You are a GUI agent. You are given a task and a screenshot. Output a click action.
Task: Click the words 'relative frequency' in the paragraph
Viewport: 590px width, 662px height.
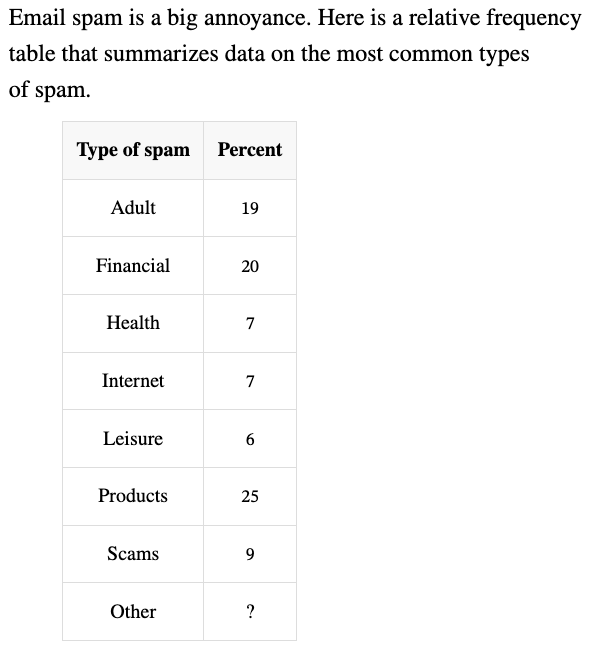[x=495, y=19]
